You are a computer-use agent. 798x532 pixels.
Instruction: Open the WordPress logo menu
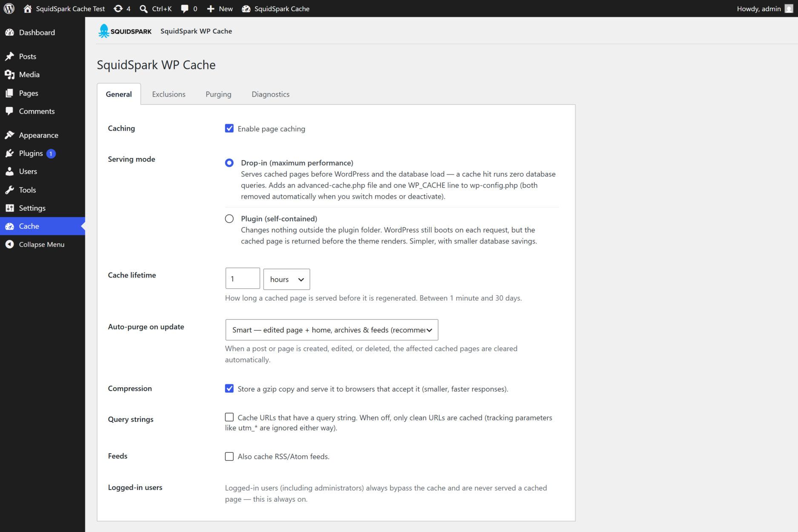click(x=9, y=9)
